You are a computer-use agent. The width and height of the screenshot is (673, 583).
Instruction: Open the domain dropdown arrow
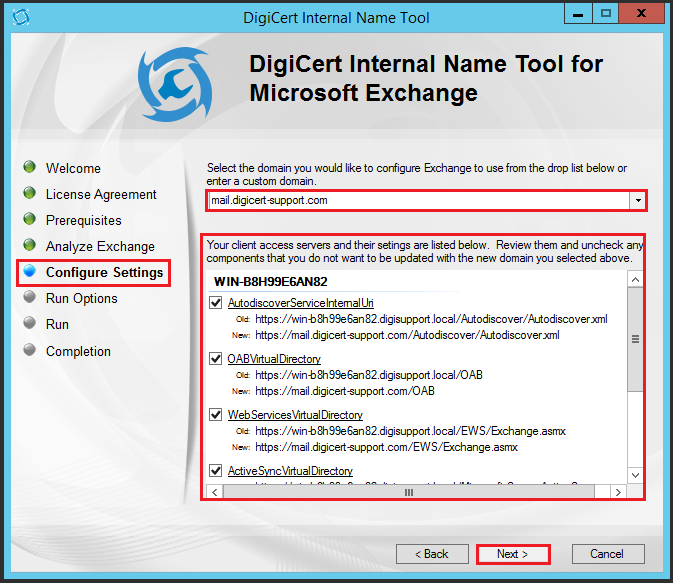pyautogui.click(x=637, y=200)
